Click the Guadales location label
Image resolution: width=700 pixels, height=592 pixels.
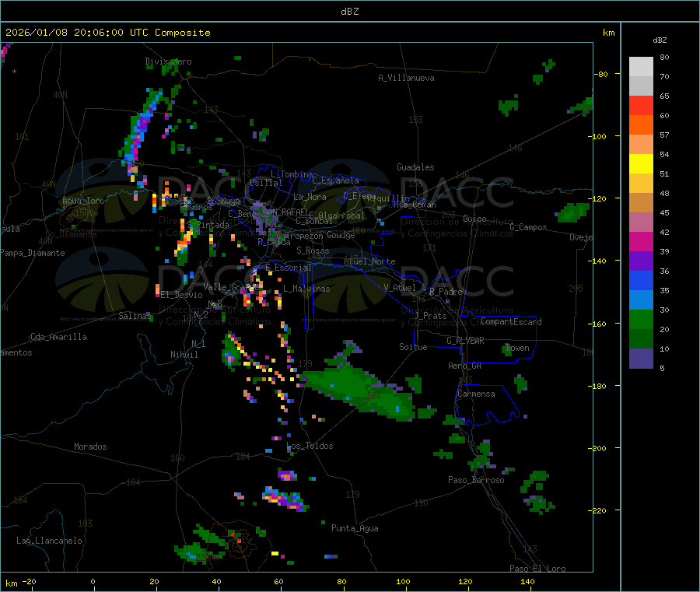tap(415, 167)
